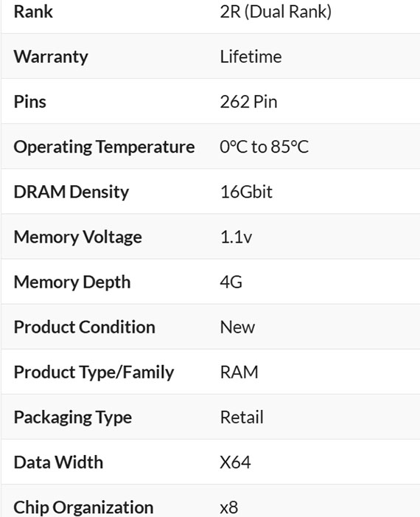Select the 16Gbit value
The width and height of the screenshot is (420, 517).
coord(246,192)
